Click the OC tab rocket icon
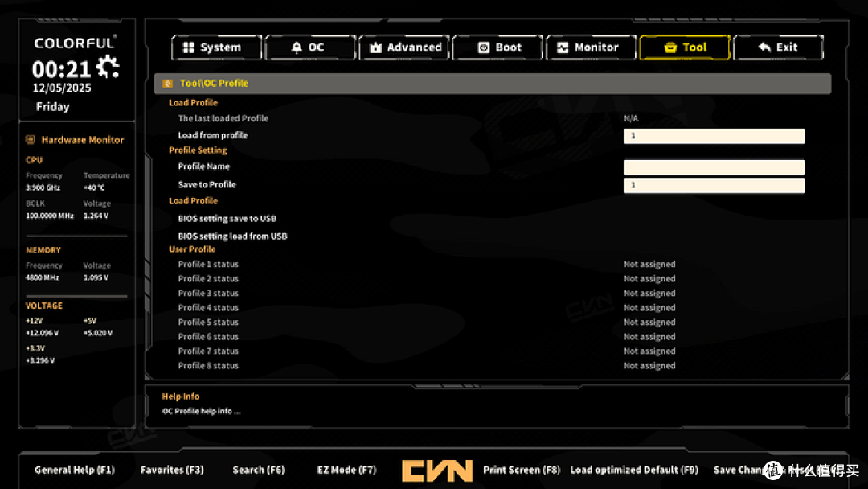 coord(297,47)
